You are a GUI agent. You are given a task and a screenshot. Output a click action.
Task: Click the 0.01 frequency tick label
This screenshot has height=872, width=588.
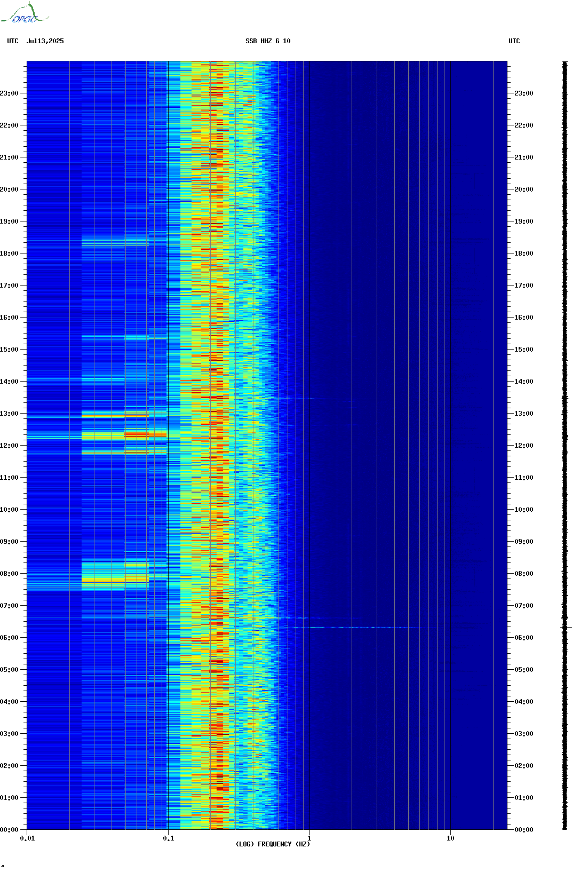click(27, 838)
